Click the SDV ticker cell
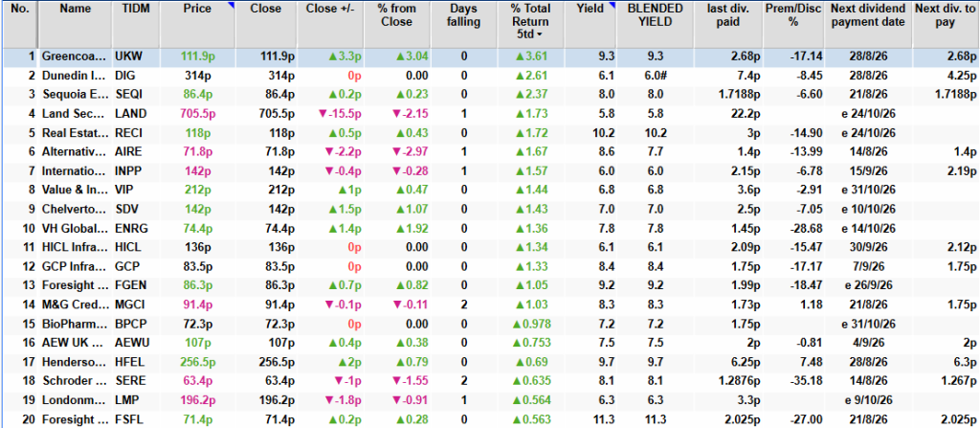Image resolution: width=980 pixels, height=428 pixels. tap(125, 209)
